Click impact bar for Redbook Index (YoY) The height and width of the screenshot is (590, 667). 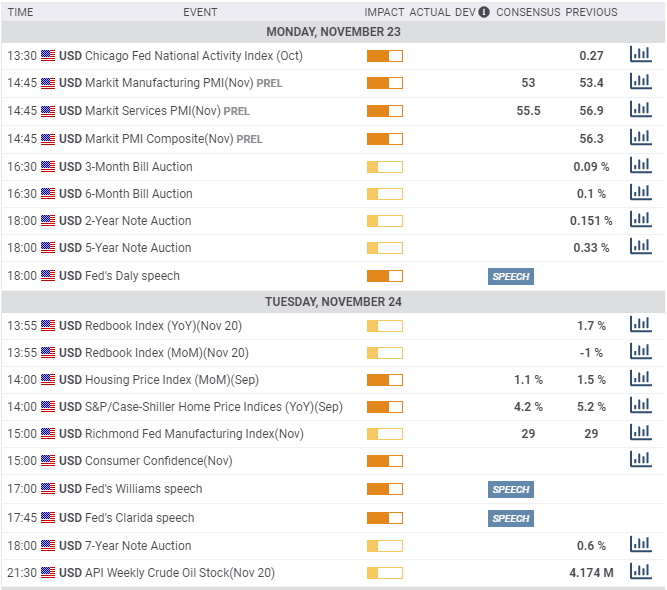pyautogui.click(x=384, y=326)
